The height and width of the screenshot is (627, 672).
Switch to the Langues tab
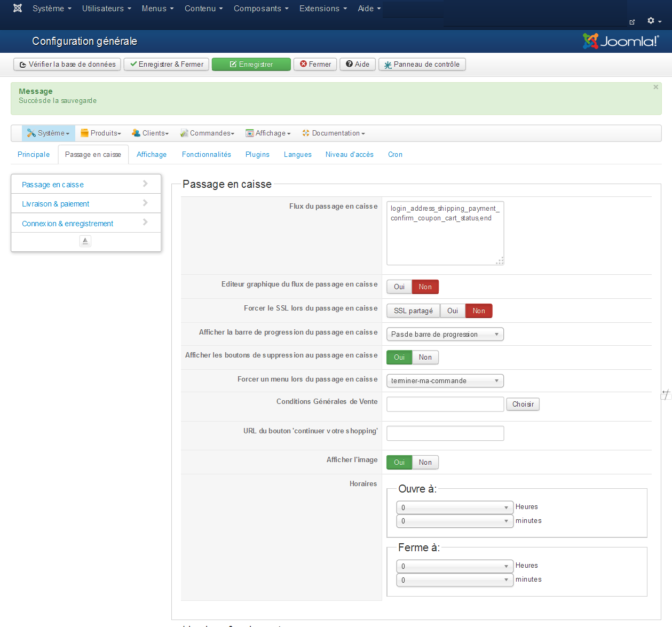(x=298, y=154)
